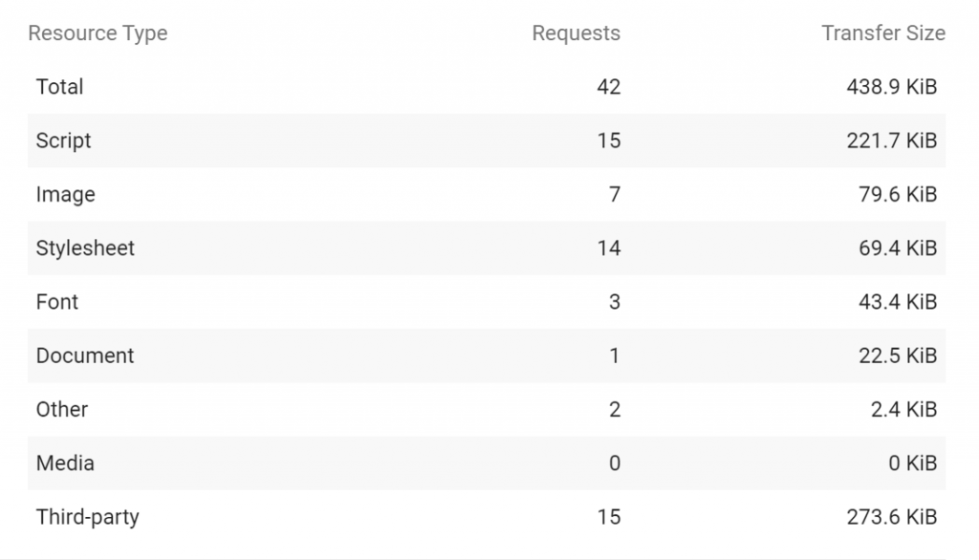Select the Media row label

[x=65, y=463]
